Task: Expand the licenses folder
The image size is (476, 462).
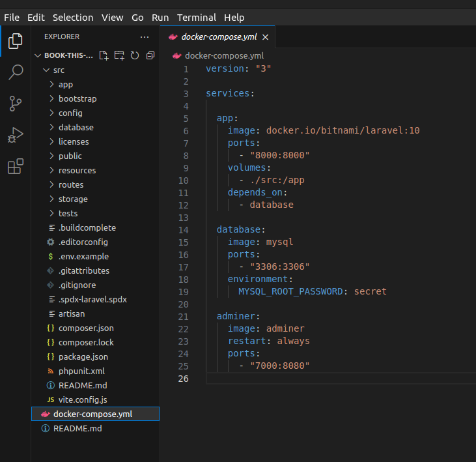Action: [51, 141]
